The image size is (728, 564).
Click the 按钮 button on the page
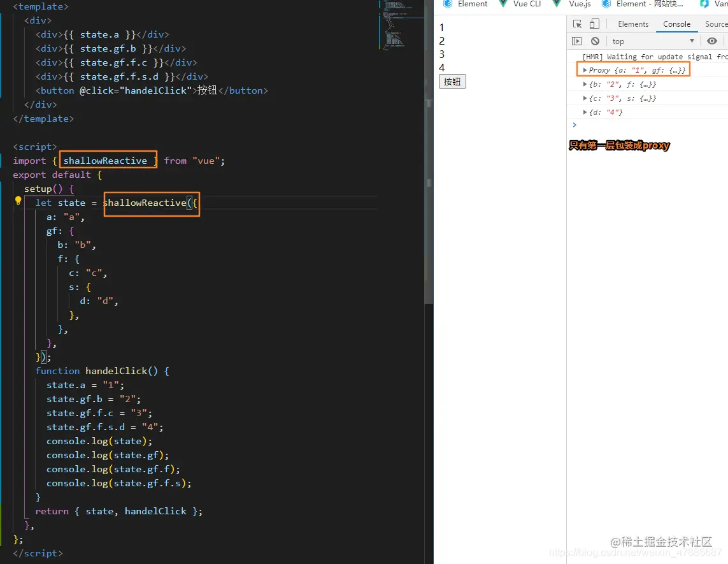pos(452,82)
